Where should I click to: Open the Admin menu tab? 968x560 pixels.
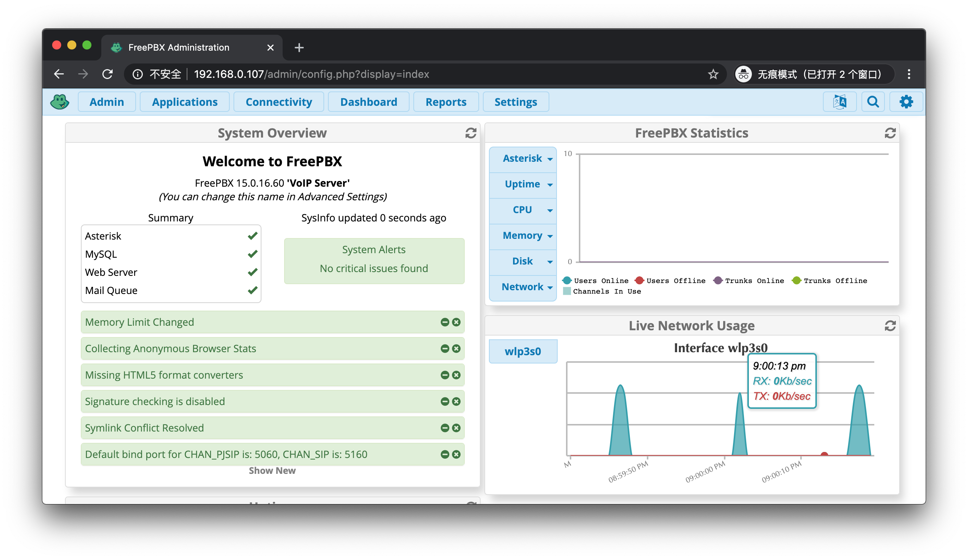pyautogui.click(x=107, y=102)
